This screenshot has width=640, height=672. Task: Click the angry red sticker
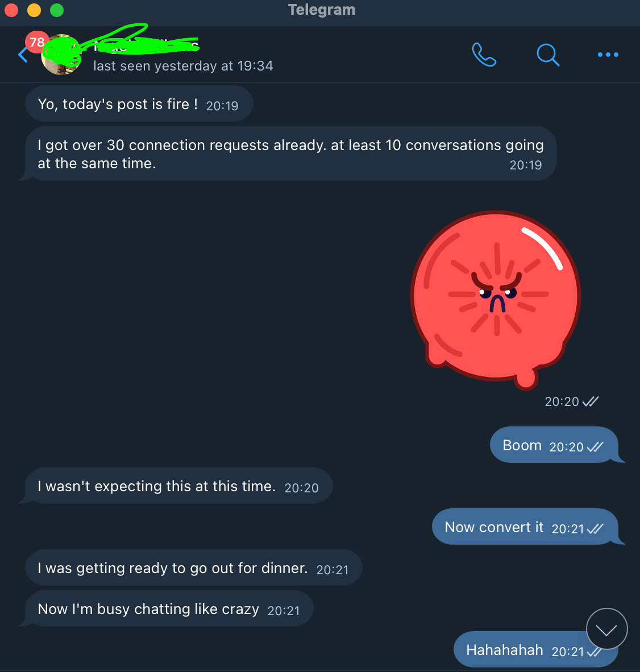tap(496, 300)
